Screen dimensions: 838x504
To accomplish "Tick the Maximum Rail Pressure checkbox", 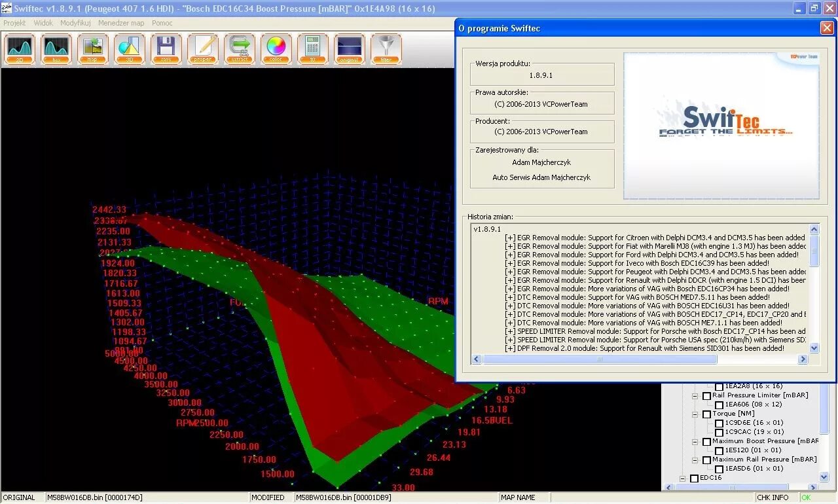I will tap(706, 459).
